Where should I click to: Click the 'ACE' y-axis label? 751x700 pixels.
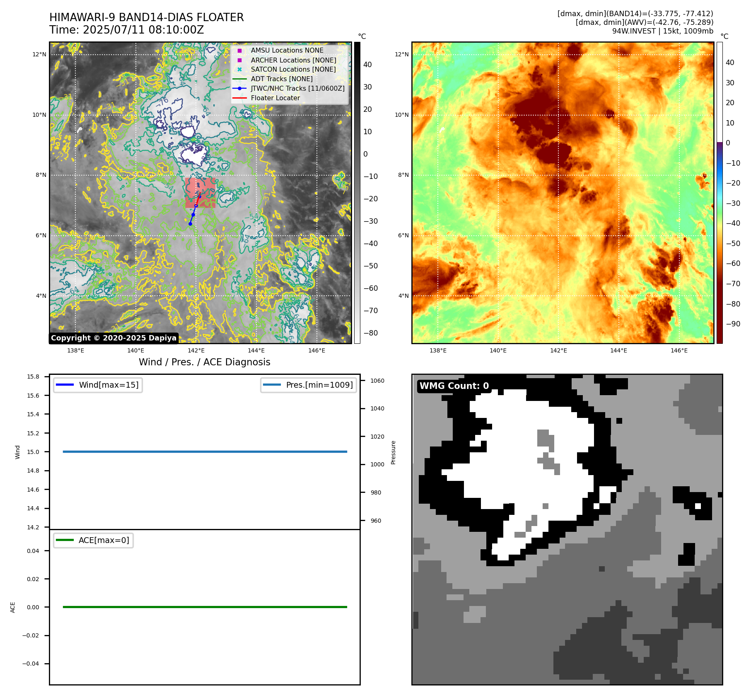13,607
